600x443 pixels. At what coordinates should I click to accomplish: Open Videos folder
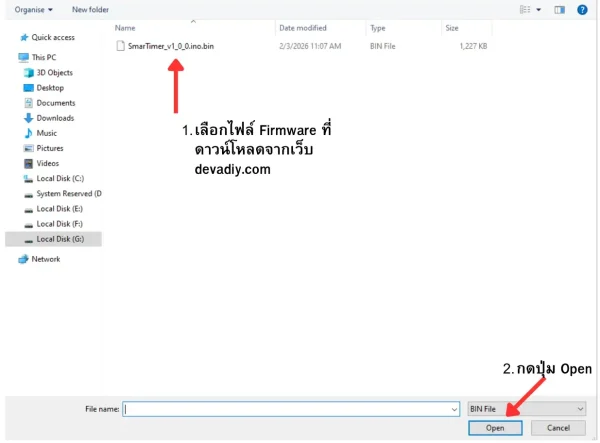click(x=47, y=163)
